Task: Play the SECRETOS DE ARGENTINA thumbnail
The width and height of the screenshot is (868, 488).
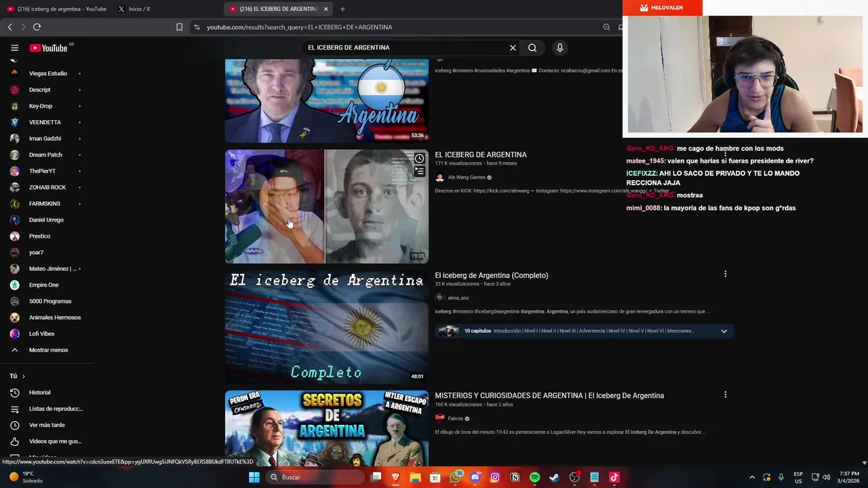Action: click(x=327, y=428)
